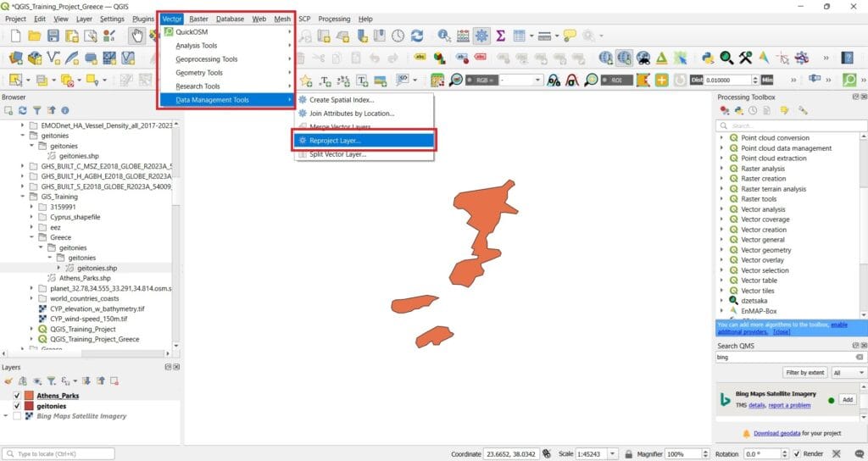
Task: Open the 'All' filter dropdown in Search QMS
Action: (849, 373)
